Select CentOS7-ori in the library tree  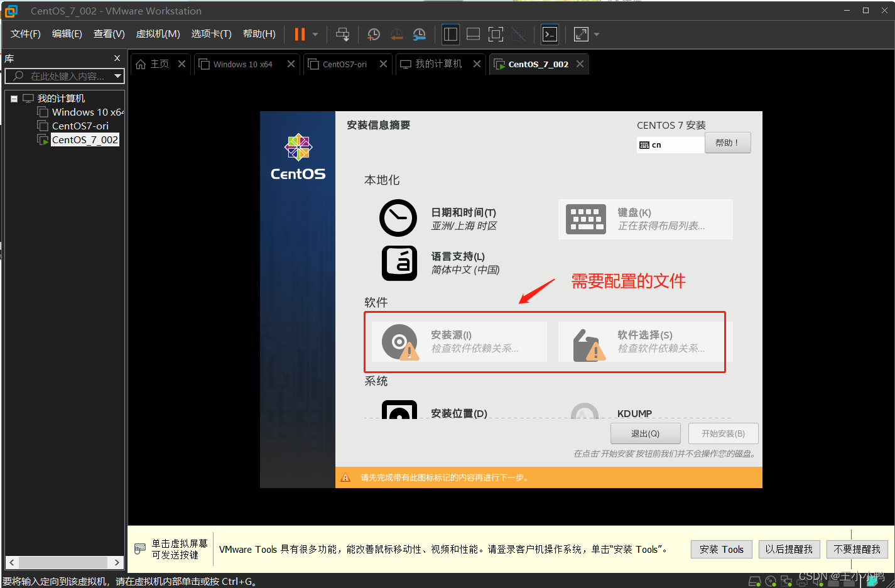point(80,126)
